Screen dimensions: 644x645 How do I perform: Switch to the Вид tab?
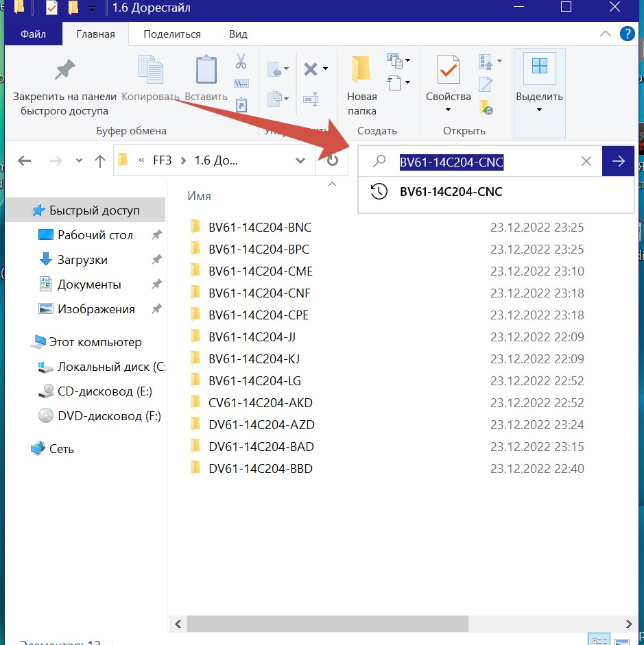(238, 34)
